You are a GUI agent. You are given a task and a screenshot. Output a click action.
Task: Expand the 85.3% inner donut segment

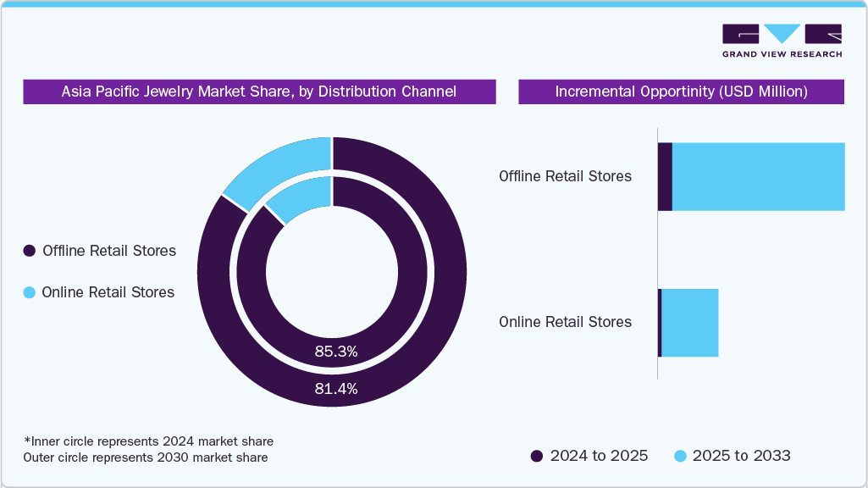[x=335, y=352]
